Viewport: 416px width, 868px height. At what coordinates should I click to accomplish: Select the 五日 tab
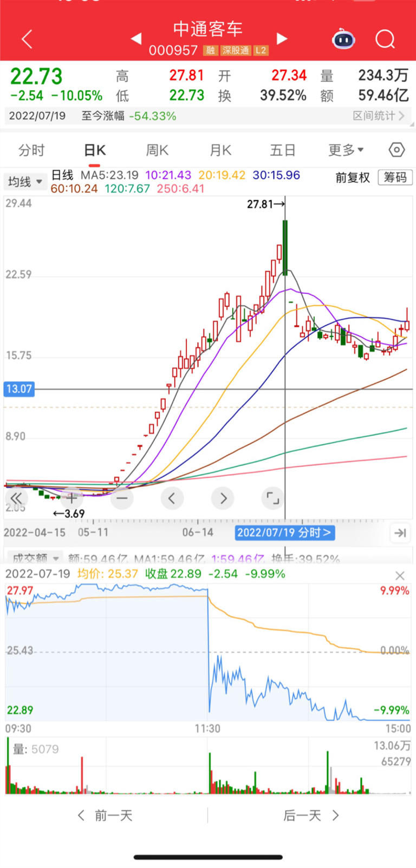coord(283,150)
